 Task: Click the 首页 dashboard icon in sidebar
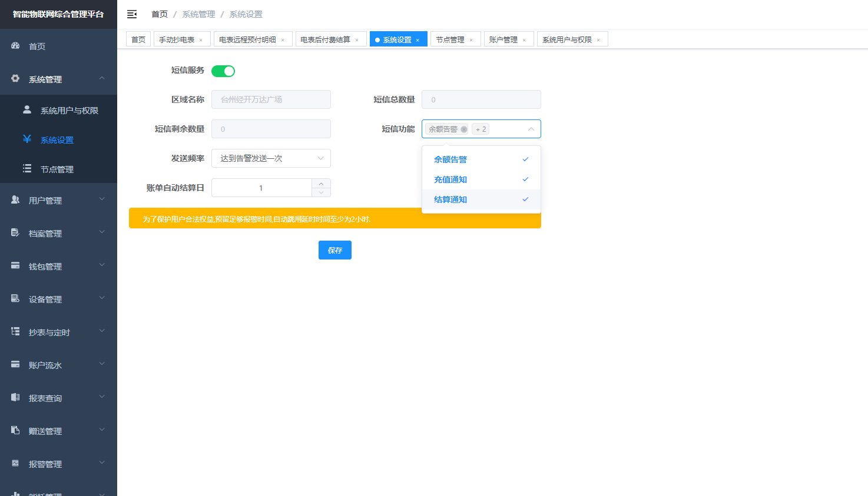tap(16, 46)
